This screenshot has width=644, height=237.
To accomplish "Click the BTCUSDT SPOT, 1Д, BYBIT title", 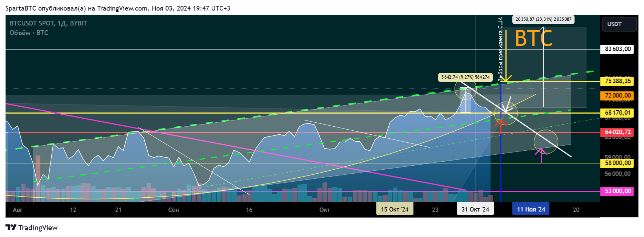I will coord(48,23).
